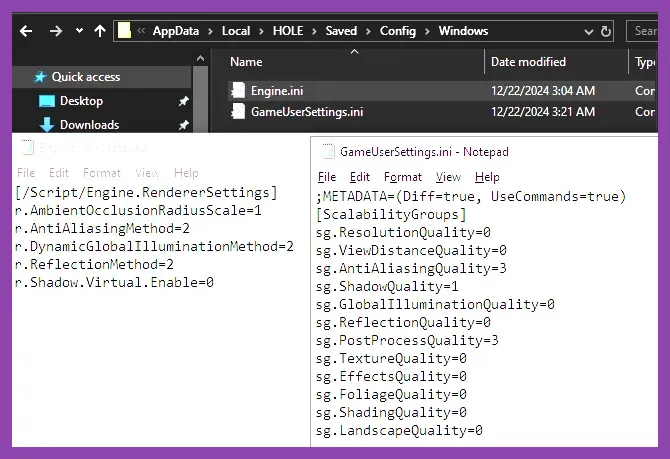The height and width of the screenshot is (459, 670).
Task: Open Help menu in Engine.ini Notepad
Action: click(x=186, y=173)
